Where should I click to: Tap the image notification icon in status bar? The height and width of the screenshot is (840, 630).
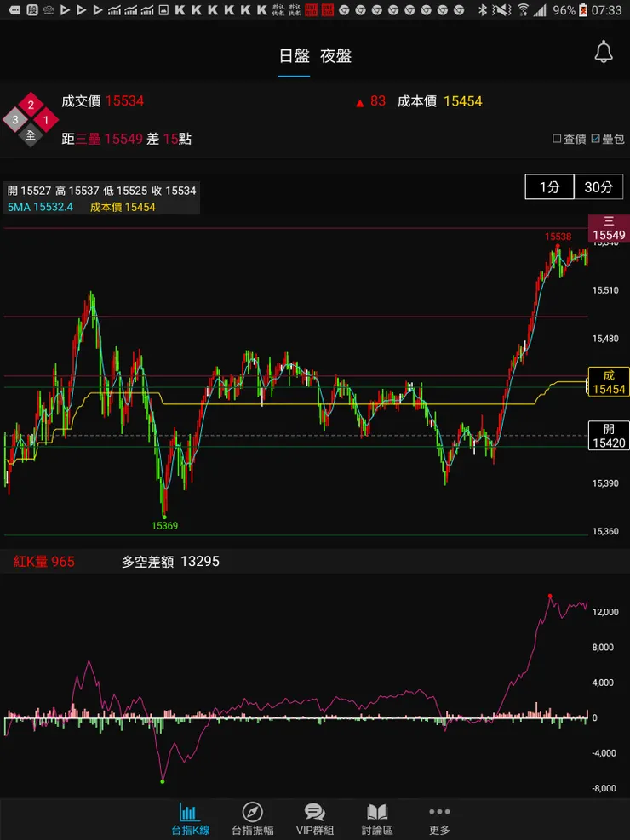(x=163, y=9)
